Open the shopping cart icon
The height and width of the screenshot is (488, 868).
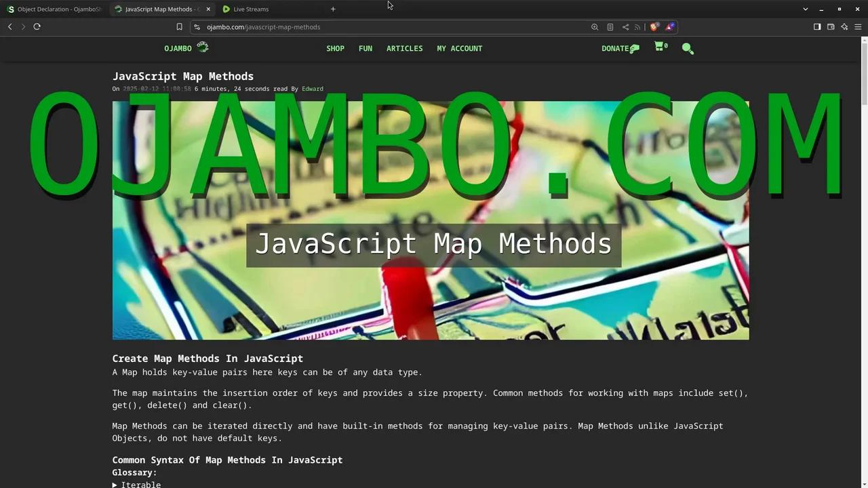[x=660, y=47]
